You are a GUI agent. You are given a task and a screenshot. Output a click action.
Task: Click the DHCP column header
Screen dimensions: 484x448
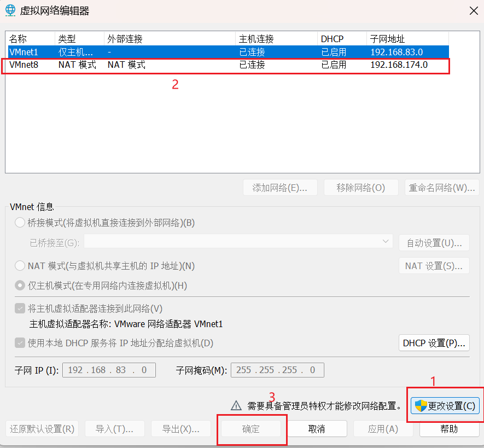(342, 39)
